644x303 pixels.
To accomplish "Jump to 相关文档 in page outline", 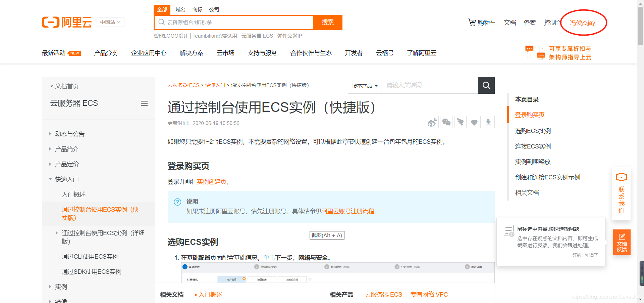I will coord(527,193).
